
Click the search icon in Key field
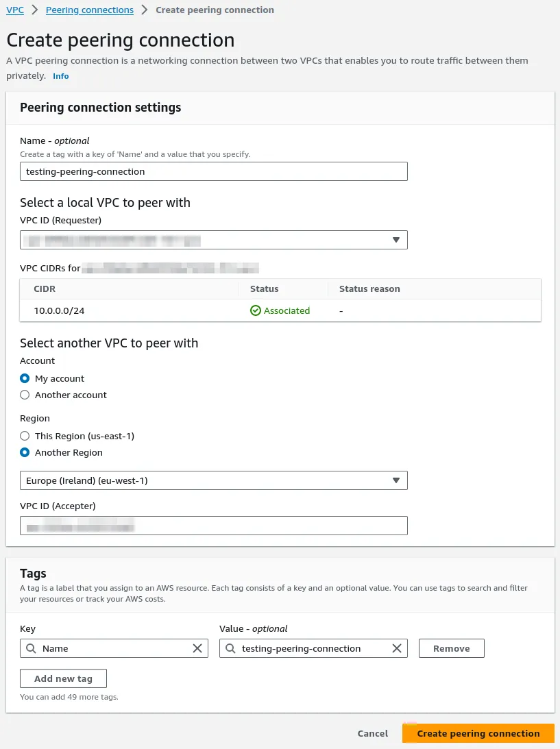31,648
